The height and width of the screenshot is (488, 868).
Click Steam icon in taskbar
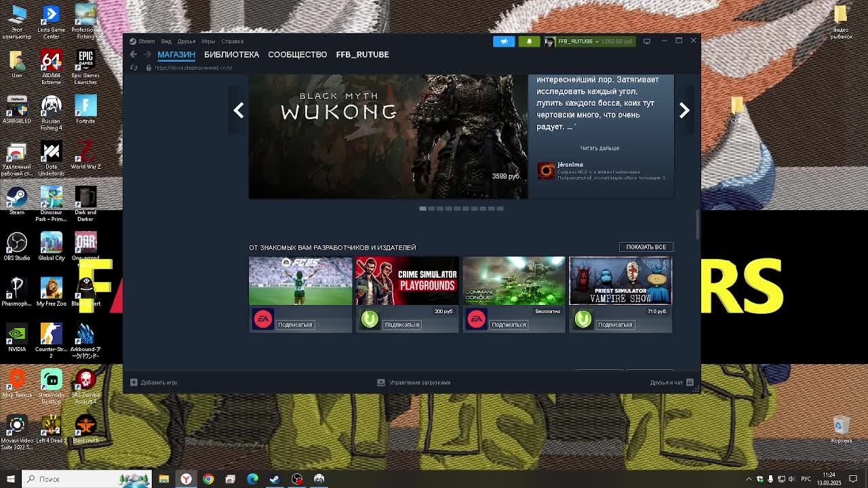[x=275, y=479]
